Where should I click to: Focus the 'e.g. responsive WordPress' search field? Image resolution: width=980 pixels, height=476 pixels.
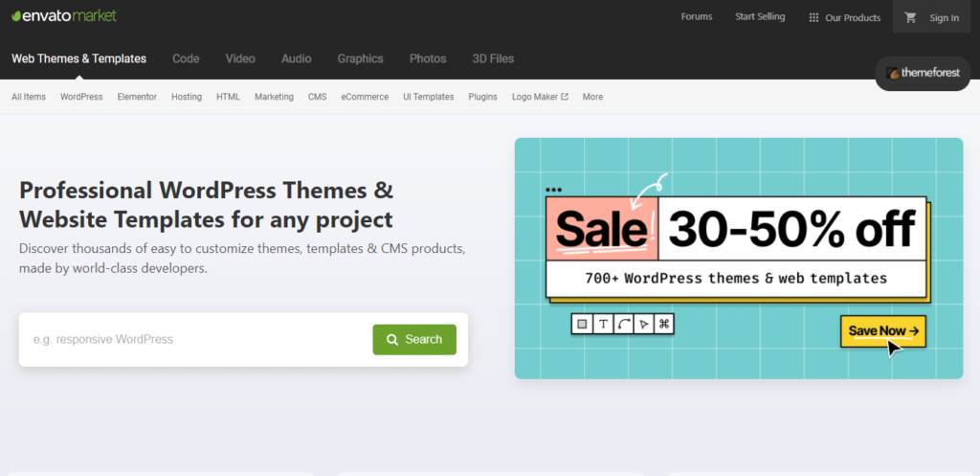(195, 340)
